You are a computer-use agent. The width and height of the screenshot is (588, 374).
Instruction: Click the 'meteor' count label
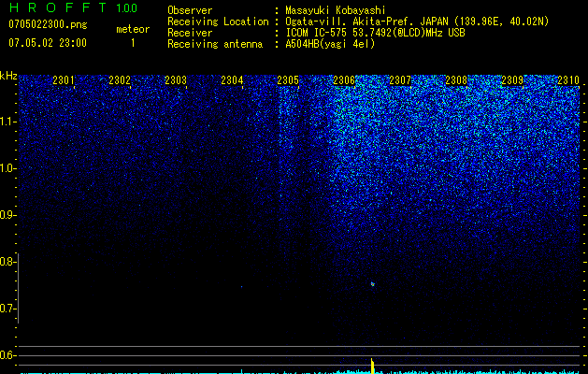133,29
